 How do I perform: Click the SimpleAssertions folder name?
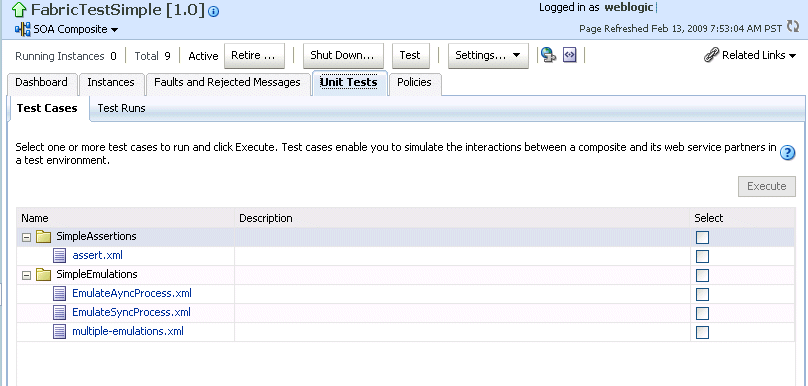click(x=96, y=237)
